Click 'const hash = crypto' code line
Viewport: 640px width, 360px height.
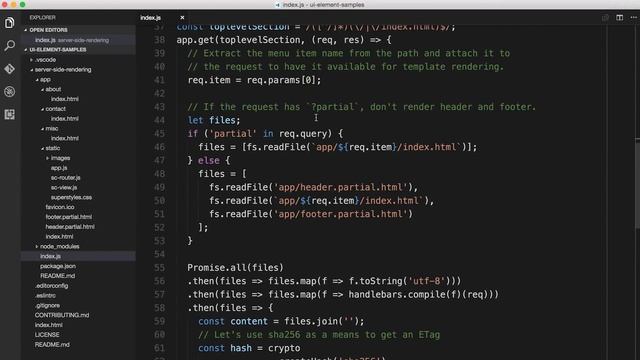tap(249, 348)
